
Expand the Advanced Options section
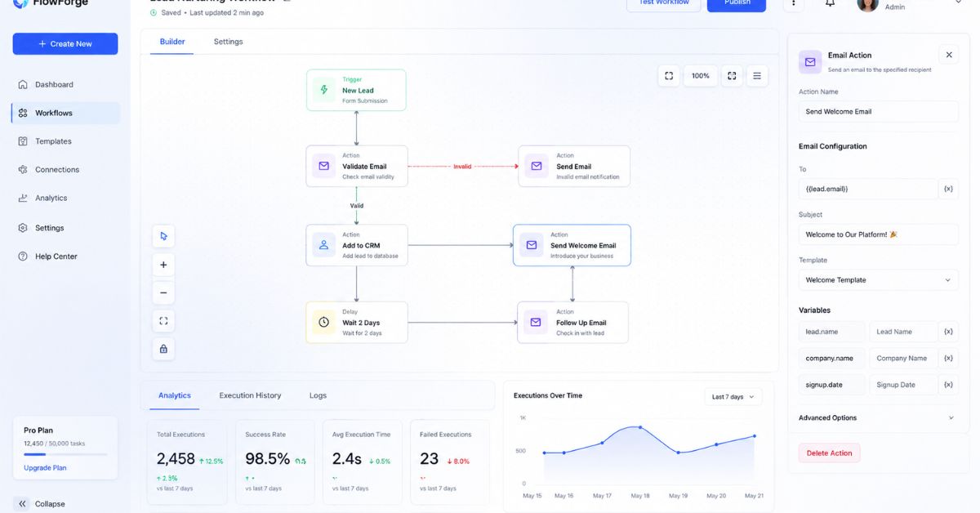click(877, 417)
